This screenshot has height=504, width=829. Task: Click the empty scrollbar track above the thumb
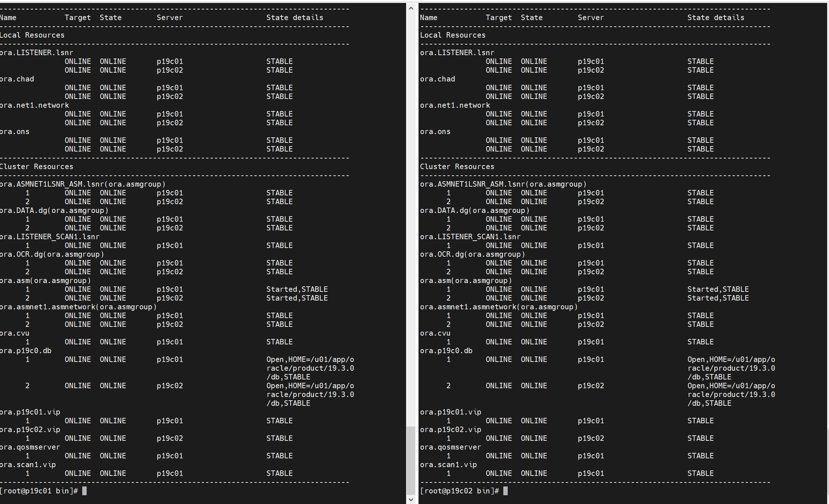pyautogui.click(x=411, y=219)
